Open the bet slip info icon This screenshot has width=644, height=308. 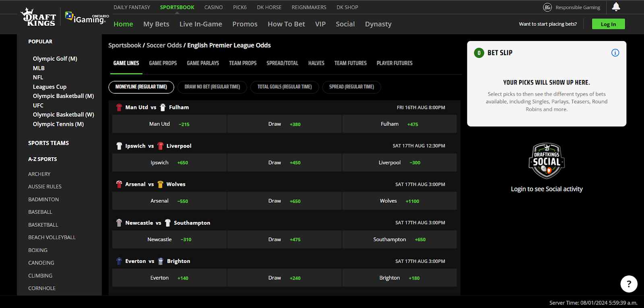coord(615,53)
